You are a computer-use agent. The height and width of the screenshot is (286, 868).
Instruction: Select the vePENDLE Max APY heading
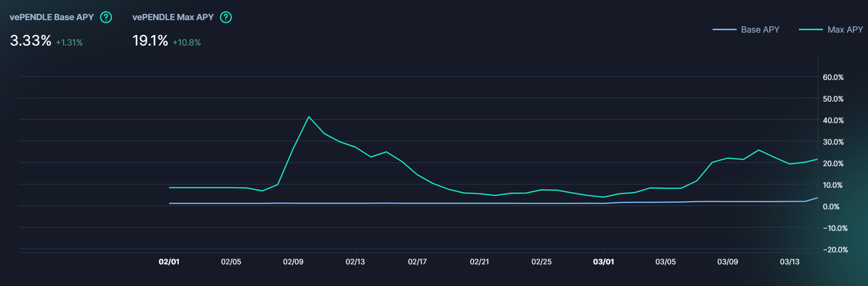[x=173, y=17]
